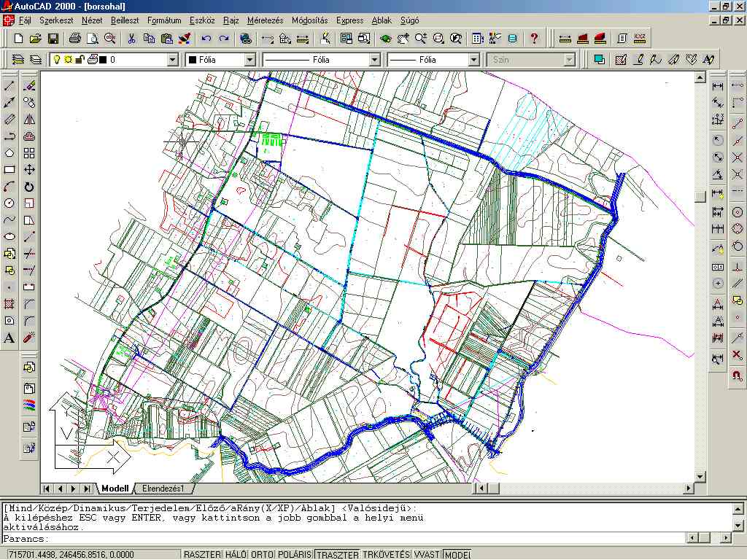Viewport: 747px width, 560px height.
Task: Click the Save icon in toolbar
Action: 53,38
